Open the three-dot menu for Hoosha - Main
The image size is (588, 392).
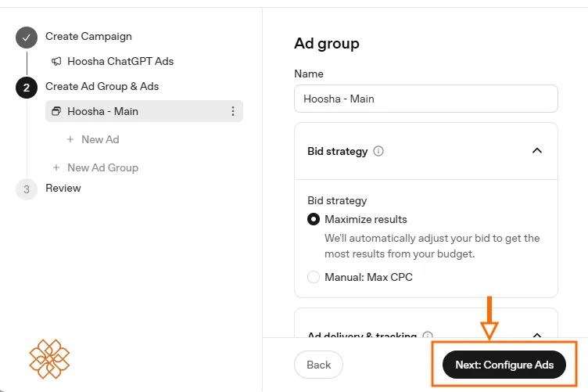pos(233,111)
